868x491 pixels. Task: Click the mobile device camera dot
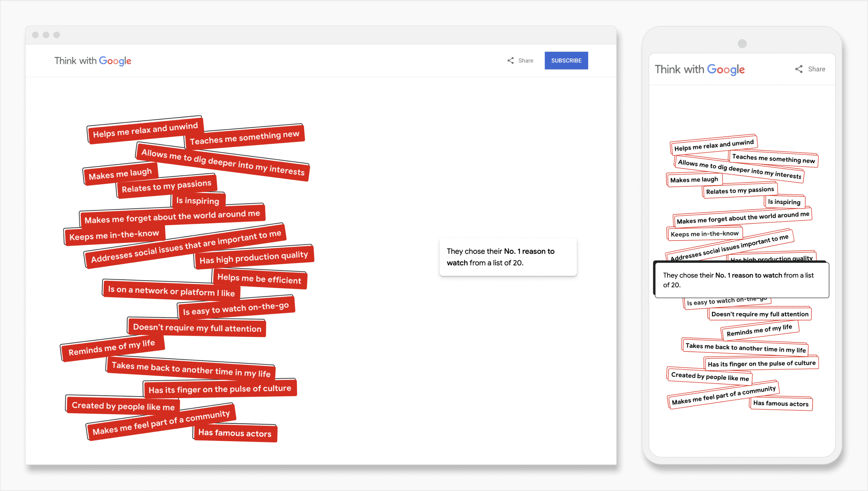point(742,43)
